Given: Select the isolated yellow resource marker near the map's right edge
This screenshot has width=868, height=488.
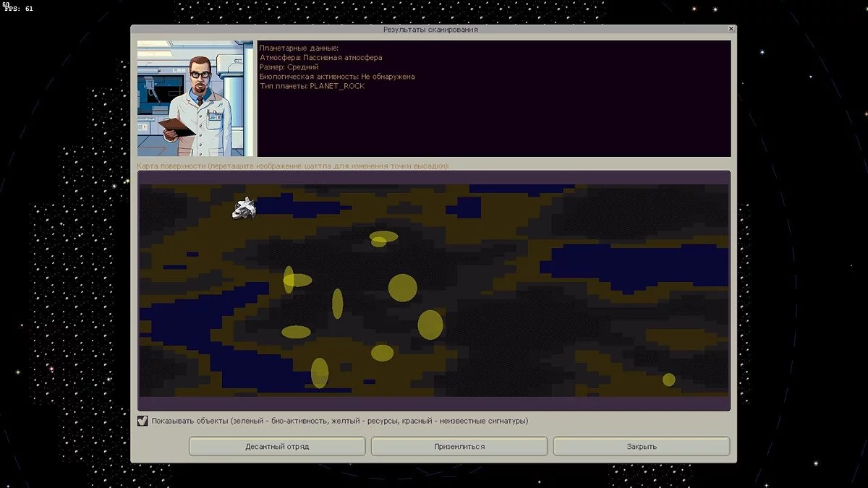Looking at the screenshot, I should pyautogui.click(x=669, y=380).
